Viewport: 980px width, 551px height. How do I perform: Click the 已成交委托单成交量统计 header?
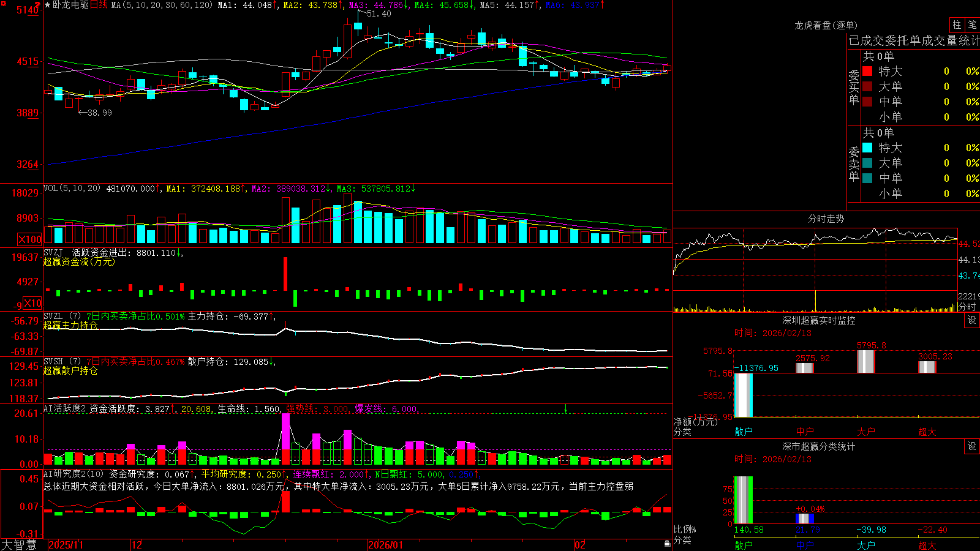point(914,40)
